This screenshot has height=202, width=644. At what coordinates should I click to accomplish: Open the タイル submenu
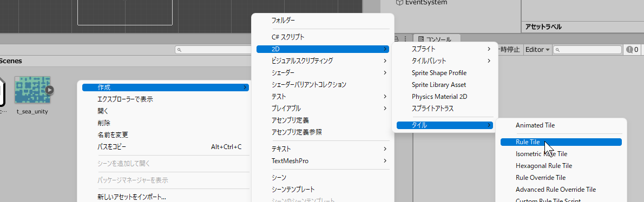(x=444, y=125)
